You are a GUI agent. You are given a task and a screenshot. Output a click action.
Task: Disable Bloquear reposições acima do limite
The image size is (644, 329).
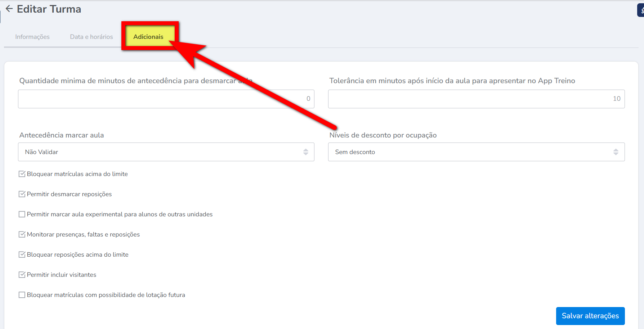[22, 254]
